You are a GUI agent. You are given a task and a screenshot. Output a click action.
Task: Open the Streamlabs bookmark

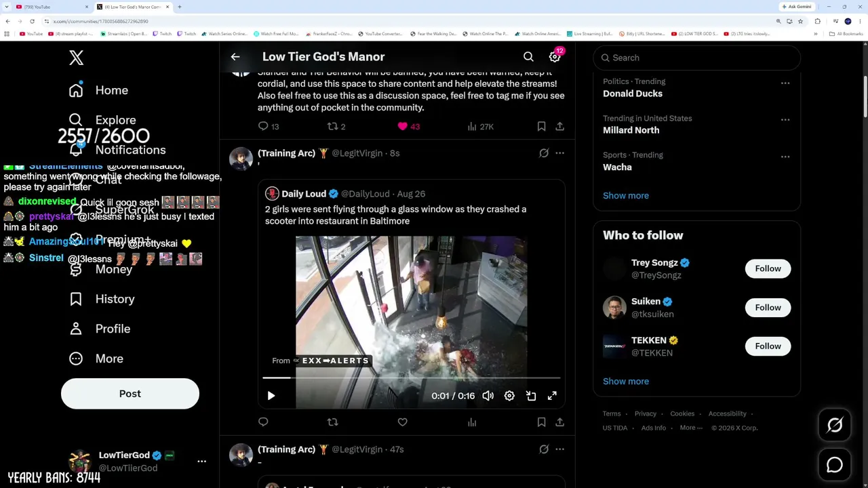click(x=123, y=34)
